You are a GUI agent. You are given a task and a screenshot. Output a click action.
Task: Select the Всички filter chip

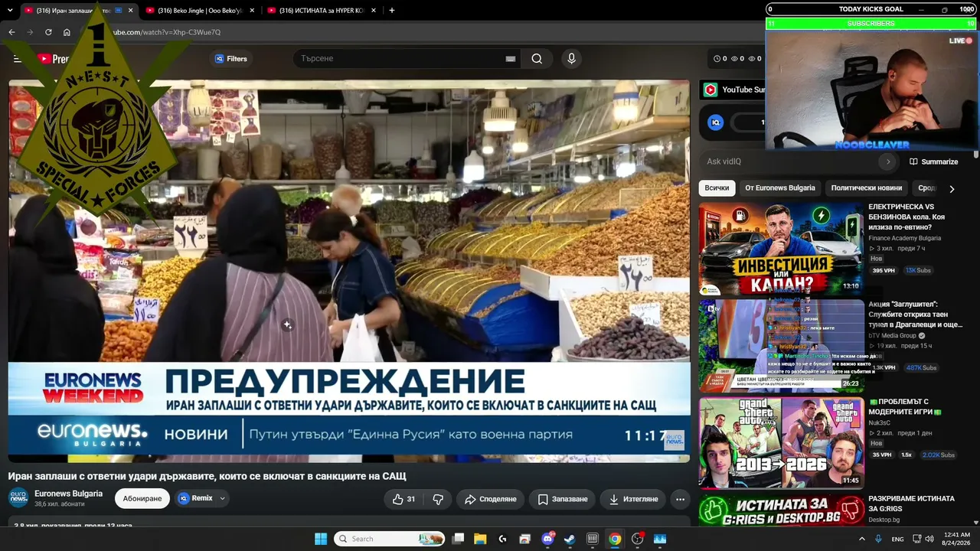pyautogui.click(x=717, y=188)
